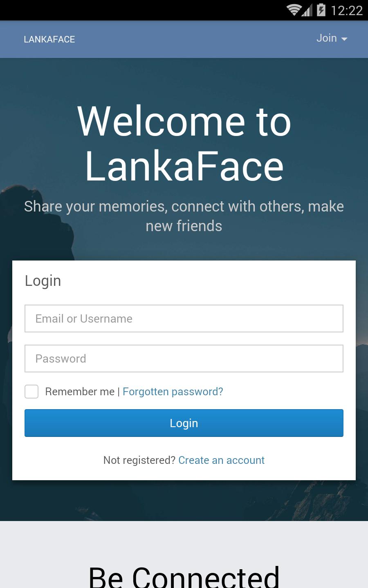Screen dimensions: 368x588
Task: Click the Not registered? text
Action: (139, 460)
